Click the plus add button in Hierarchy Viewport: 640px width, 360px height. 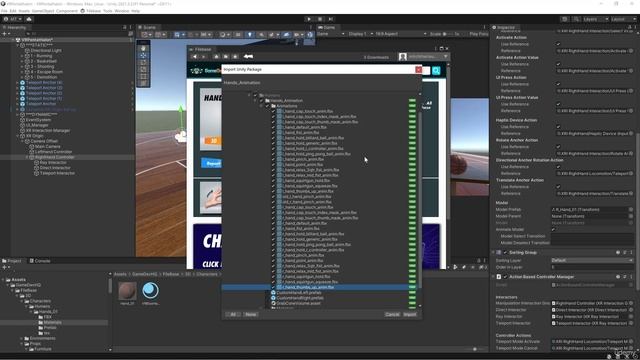[4, 33]
